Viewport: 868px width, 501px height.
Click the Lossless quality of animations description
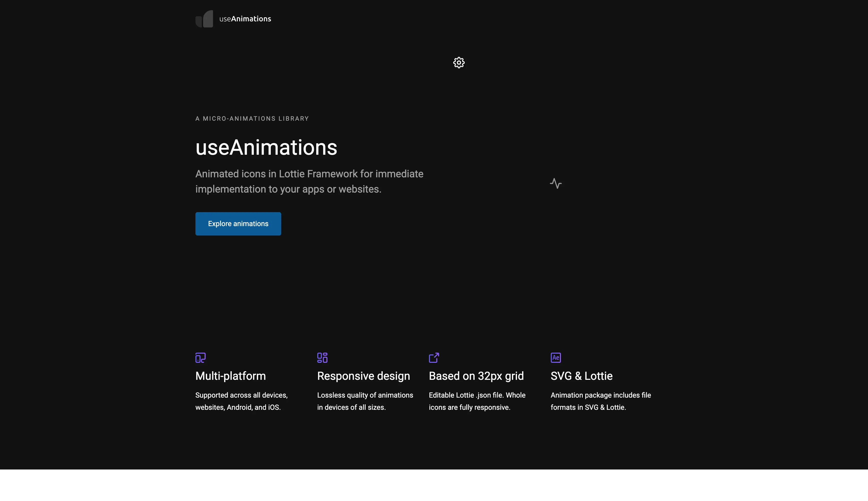(365, 401)
